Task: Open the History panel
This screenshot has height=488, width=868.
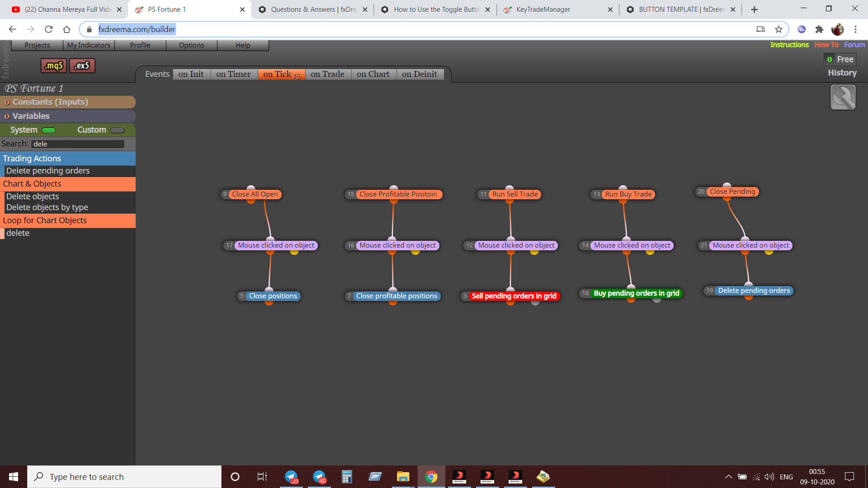Action: [842, 73]
